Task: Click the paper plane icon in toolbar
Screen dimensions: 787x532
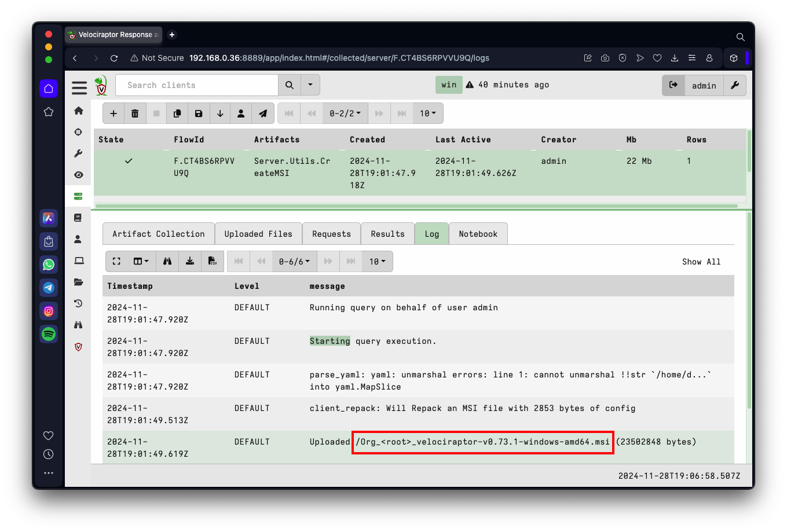Action: coord(263,113)
